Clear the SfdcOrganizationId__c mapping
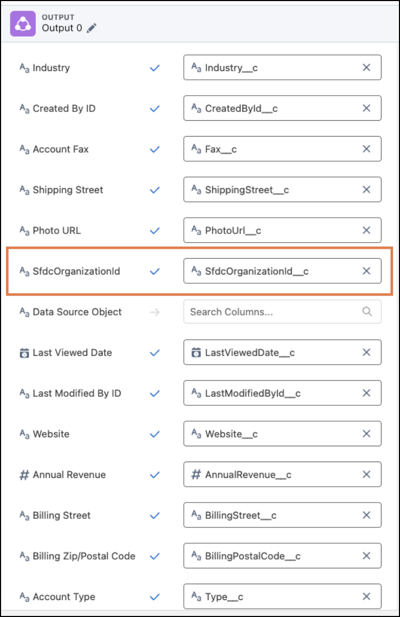400x617 pixels. (x=366, y=271)
